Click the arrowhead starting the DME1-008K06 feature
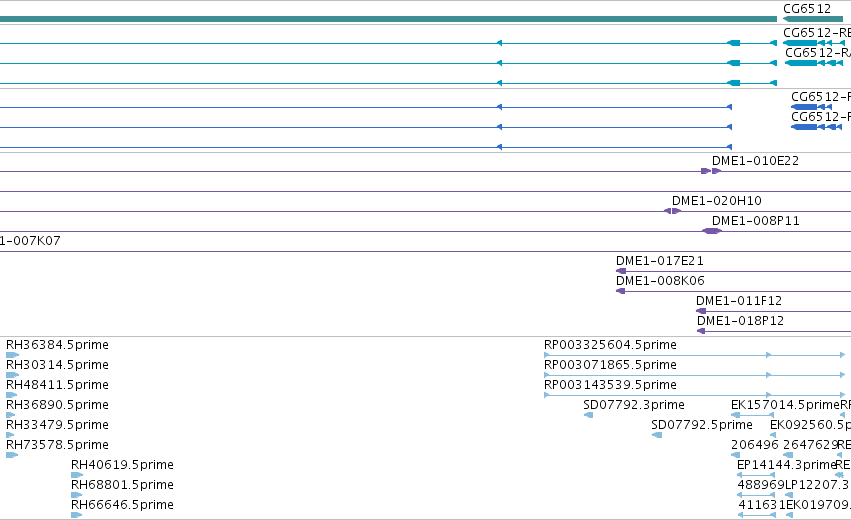851x520 pixels. click(620, 291)
